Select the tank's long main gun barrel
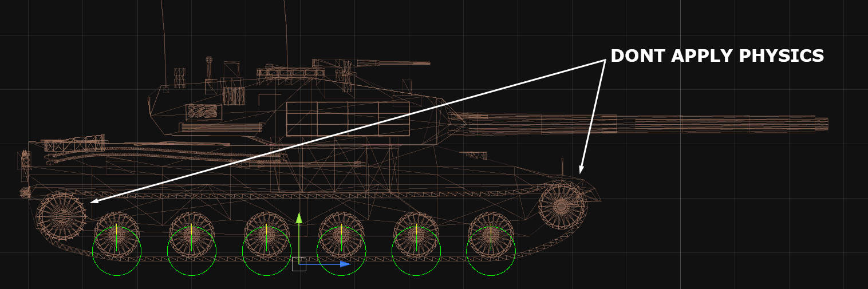This screenshot has height=289, width=868. point(638,124)
